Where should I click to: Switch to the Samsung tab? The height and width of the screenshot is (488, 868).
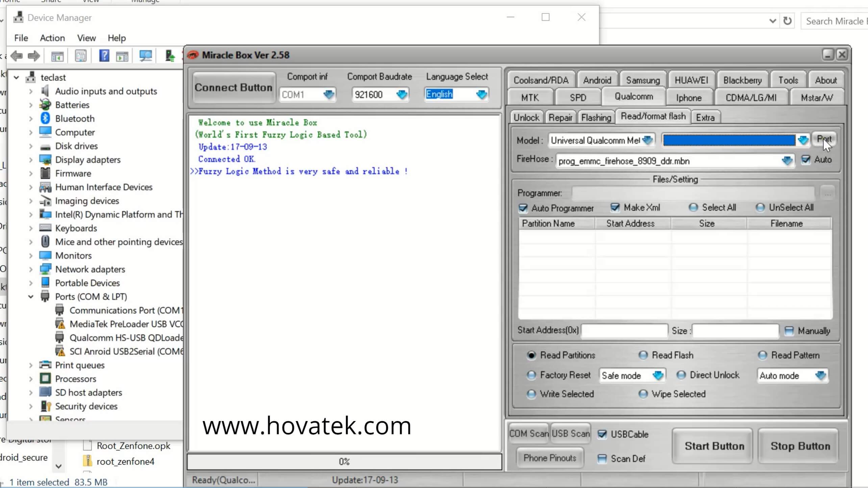point(643,80)
